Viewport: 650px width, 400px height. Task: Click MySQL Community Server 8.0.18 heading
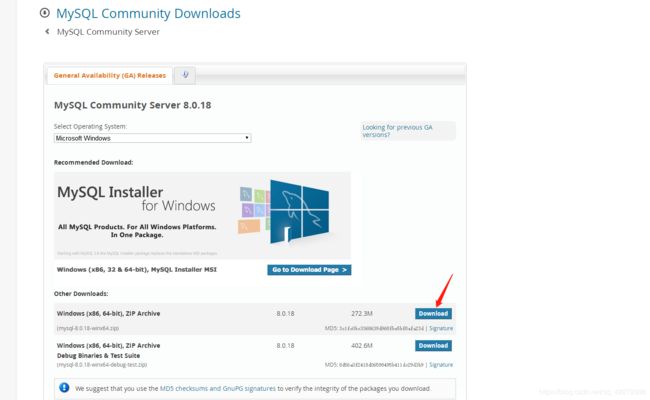133,105
